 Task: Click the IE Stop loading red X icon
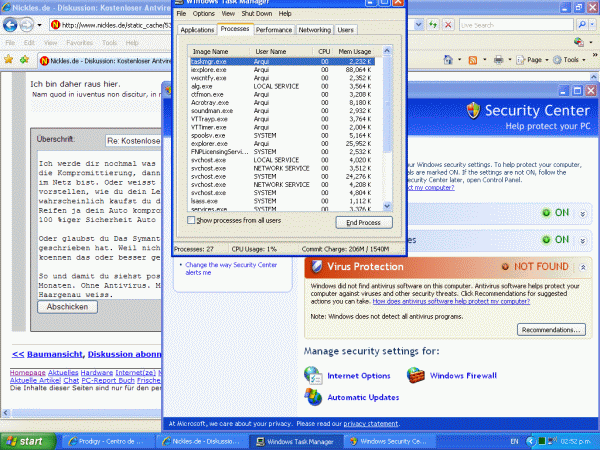(x=448, y=25)
